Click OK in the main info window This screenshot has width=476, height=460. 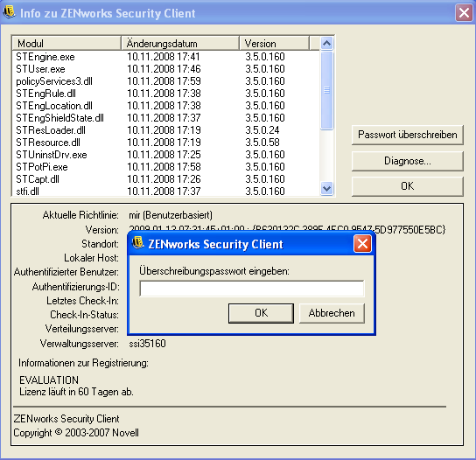(x=408, y=186)
